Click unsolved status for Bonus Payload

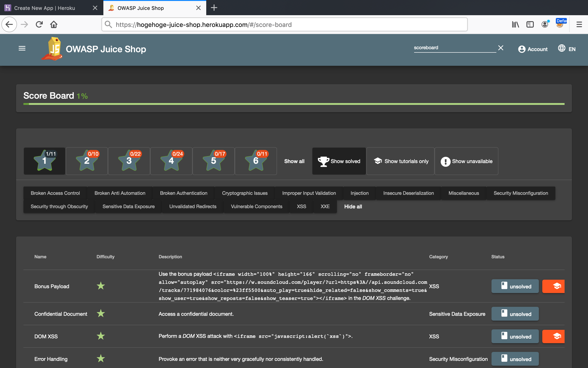(515, 286)
